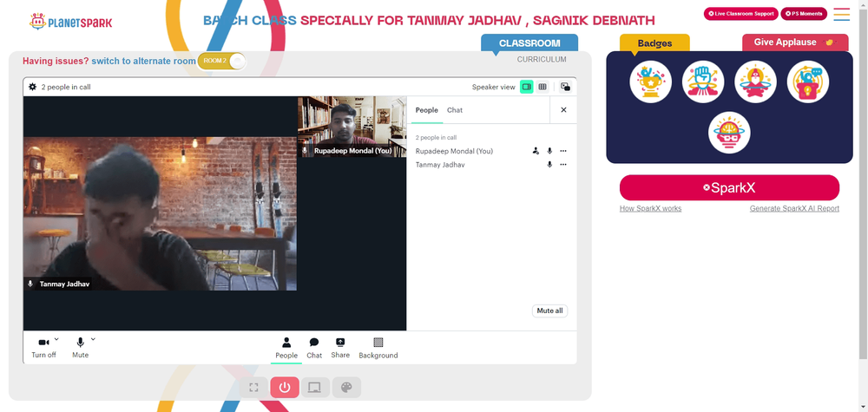The width and height of the screenshot is (868, 412).
Task: Open the CURRICULUM tab
Action: pyautogui.click(x=542, y=59)
